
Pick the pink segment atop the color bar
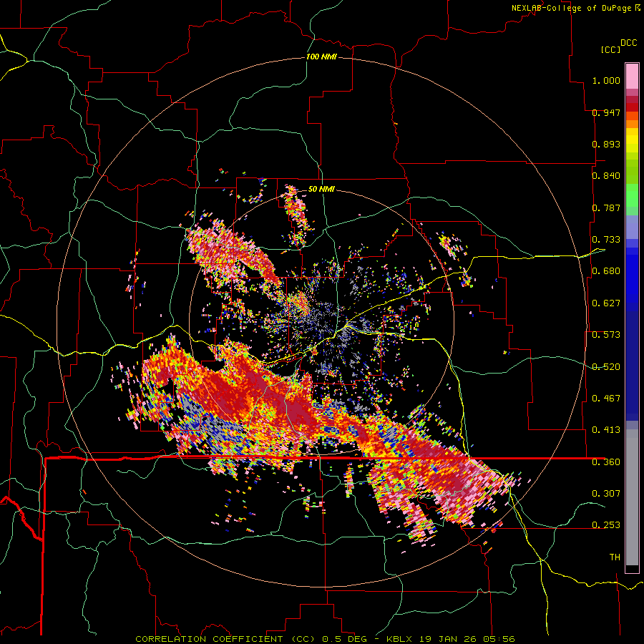click(632, 76)
